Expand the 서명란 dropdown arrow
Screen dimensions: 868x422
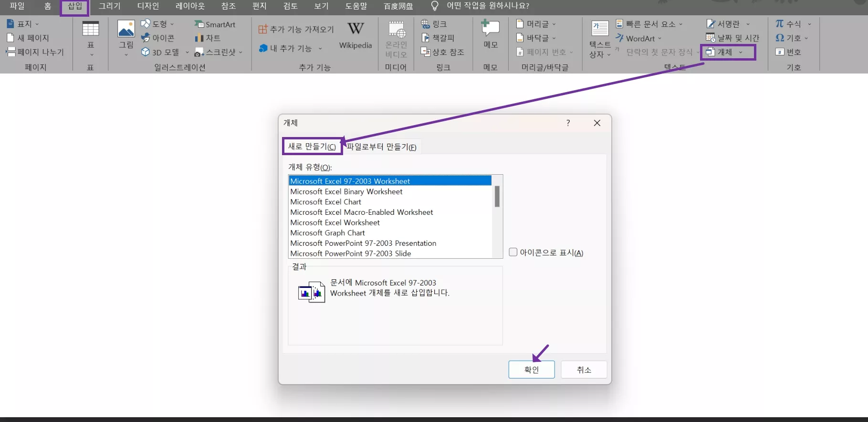[x=748, y=24]
